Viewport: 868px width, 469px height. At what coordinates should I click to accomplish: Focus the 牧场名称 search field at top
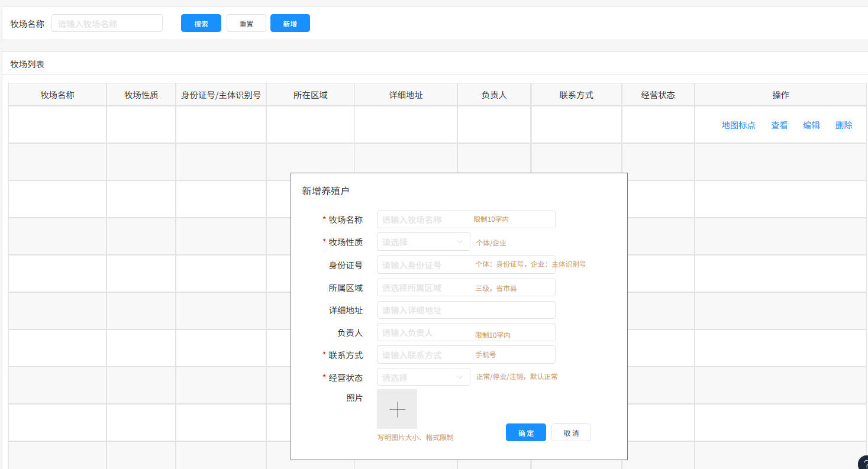(x=107, y=23)
